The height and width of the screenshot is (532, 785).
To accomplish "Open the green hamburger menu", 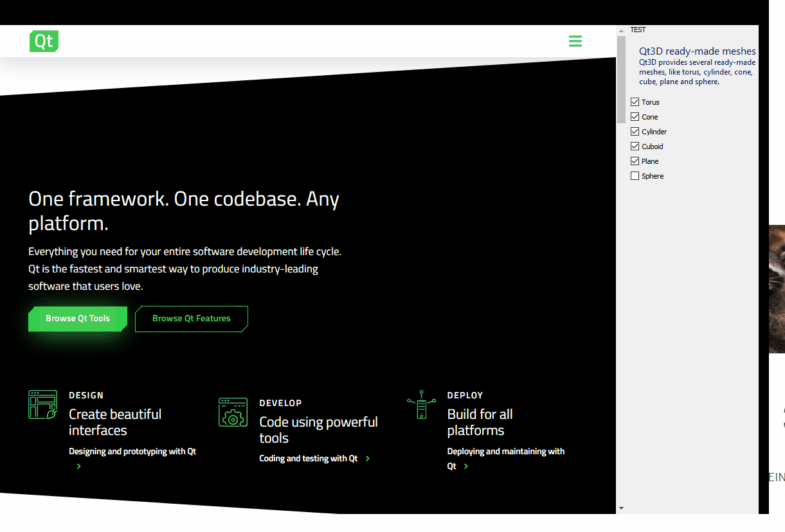I will (x=575, y=41).
